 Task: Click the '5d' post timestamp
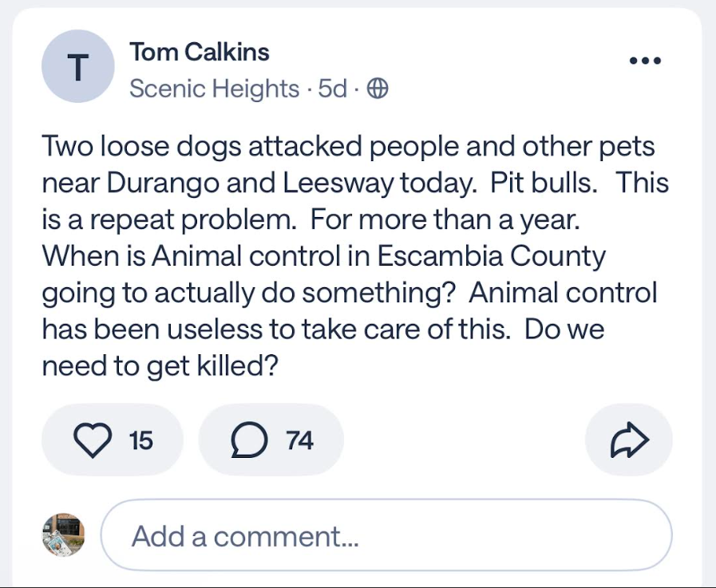point(332,89)
